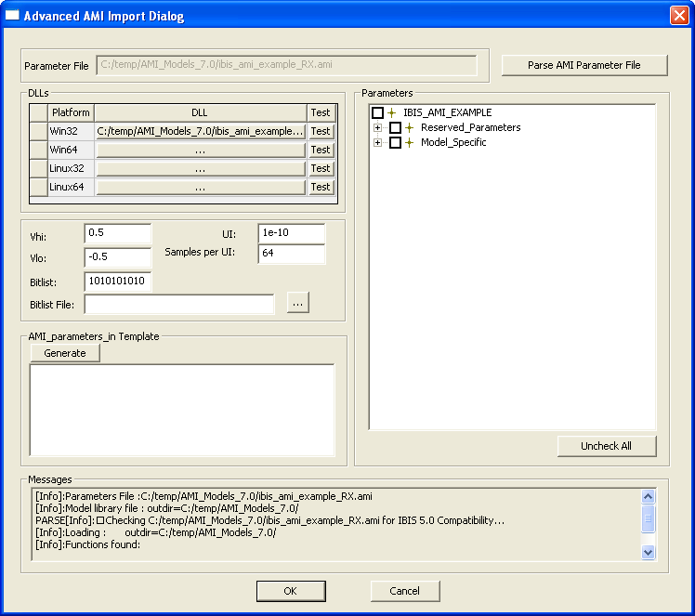Confirm the dialog with OK
This screenshot has height=616, width=695.
[x=291, y=591]
